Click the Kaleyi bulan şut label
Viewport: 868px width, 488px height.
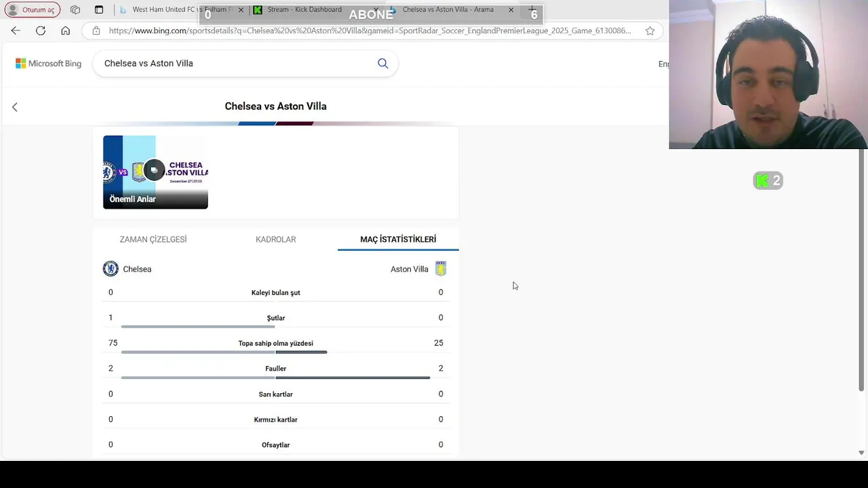[x=275, y=293]
